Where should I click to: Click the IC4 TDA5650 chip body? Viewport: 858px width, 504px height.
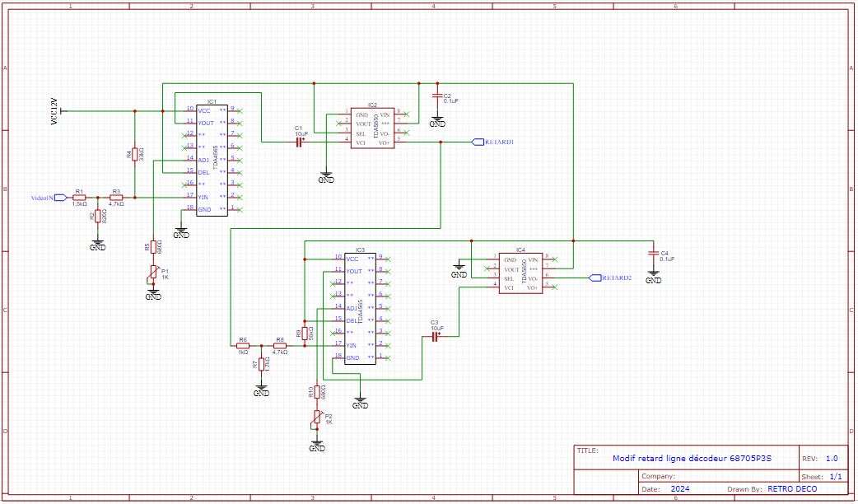tap(520, 273)
